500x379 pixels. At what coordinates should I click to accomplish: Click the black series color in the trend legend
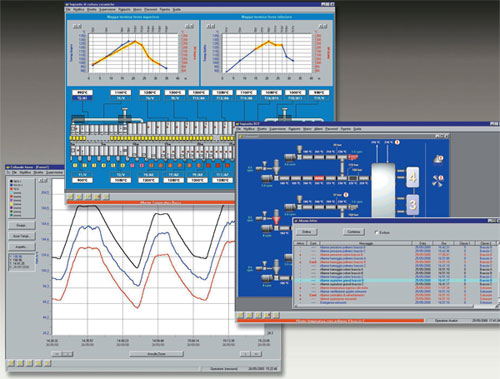pyautogui.click(x=11, y=181)
